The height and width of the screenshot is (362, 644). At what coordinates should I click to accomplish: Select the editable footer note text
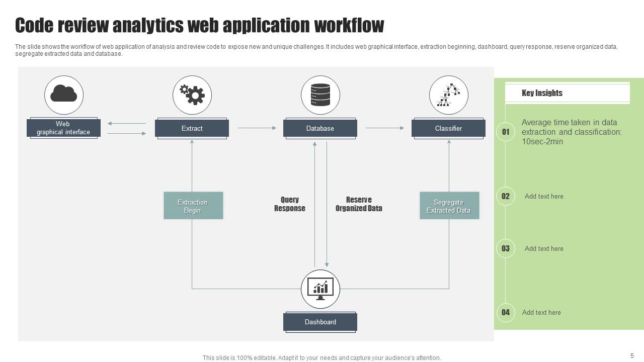coord(320,357)
